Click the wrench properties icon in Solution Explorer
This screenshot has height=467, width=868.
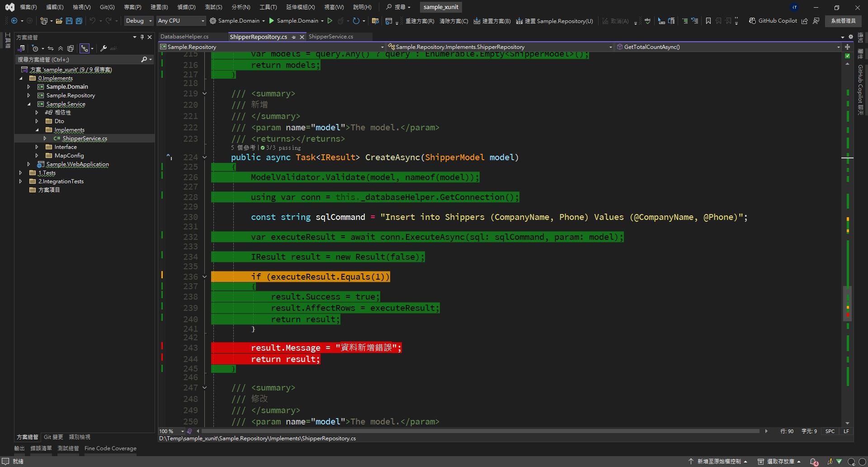104,48
